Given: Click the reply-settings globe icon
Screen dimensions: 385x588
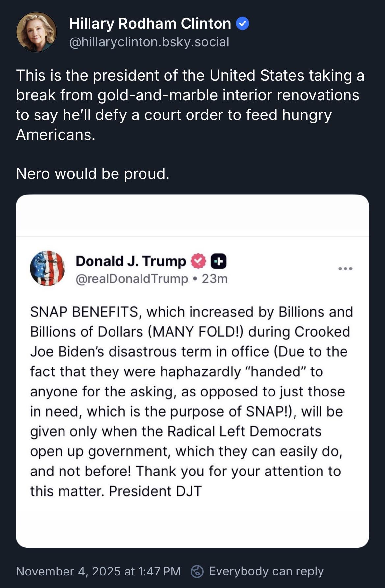Looking at the screenshot, I should 197,571.
